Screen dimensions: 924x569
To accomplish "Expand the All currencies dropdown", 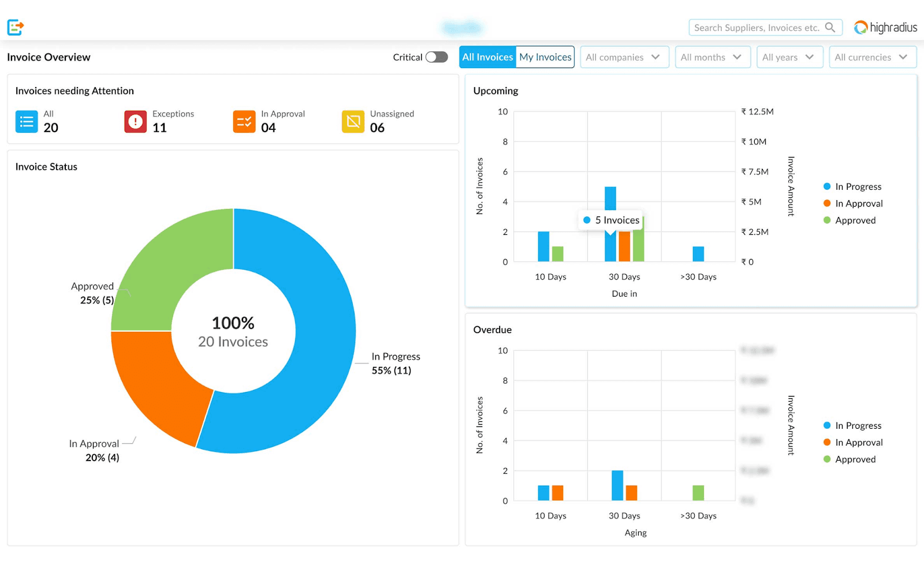I will (873, 57).
